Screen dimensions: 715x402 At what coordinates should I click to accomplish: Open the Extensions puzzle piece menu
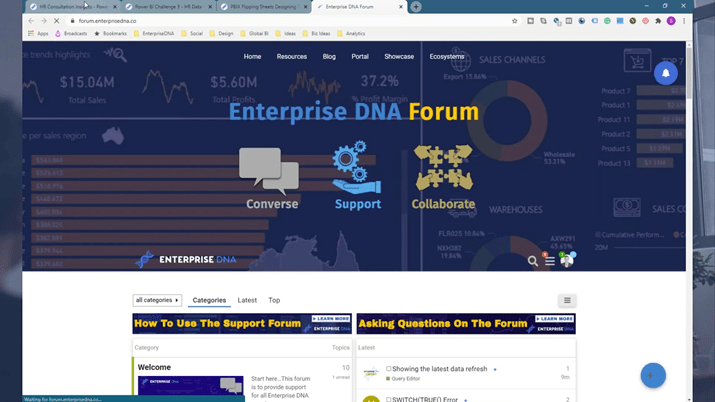[x=658, y=21]
